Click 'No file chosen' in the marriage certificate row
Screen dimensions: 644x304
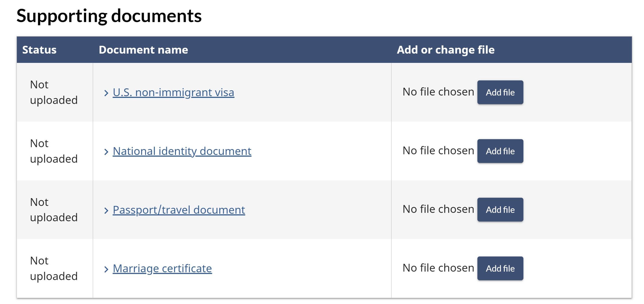coord(438,268)
